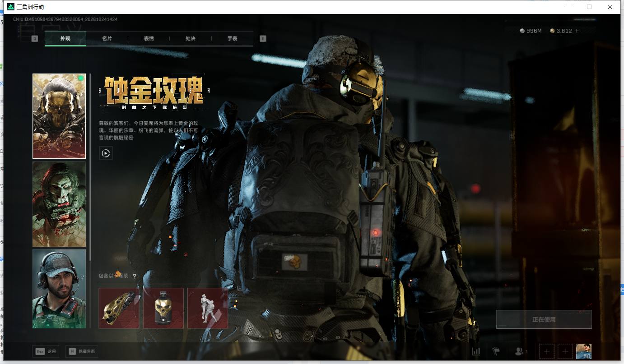Click the 正在使用 button

[x=544, y=319]
